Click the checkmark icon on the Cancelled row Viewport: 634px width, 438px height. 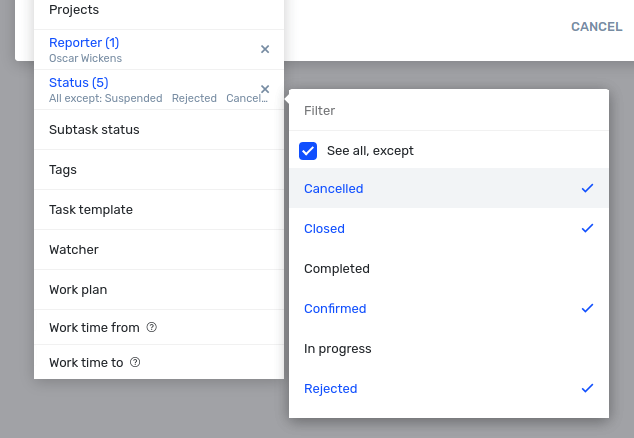click(587, 188)
